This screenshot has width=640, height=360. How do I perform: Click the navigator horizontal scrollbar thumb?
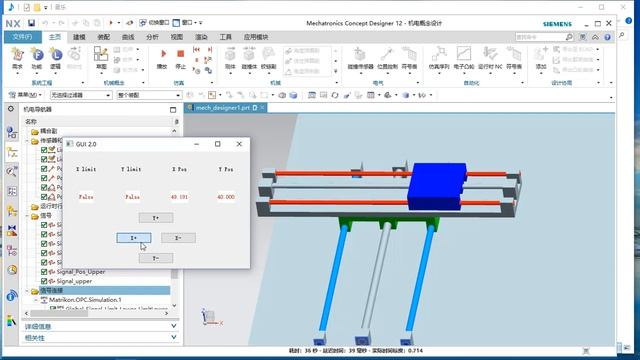(x=59, y=313)
